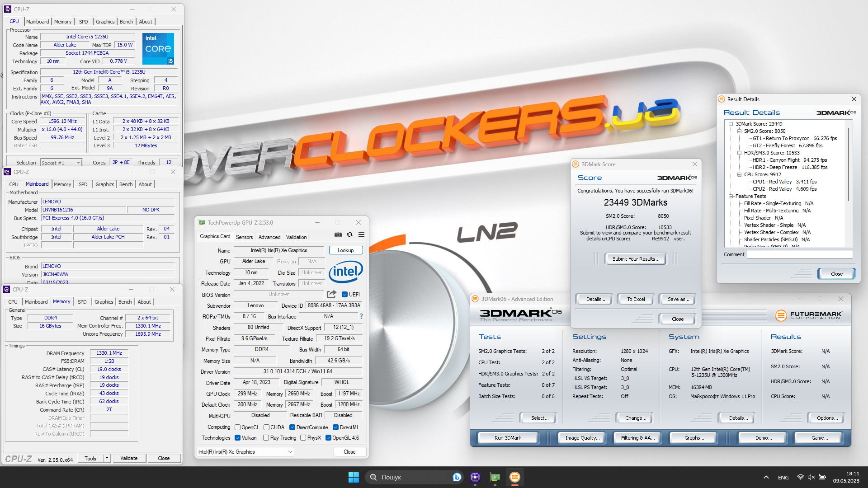The image size is (868, 488).
Task: Click the Result Details window title icon
Action: 722,99
